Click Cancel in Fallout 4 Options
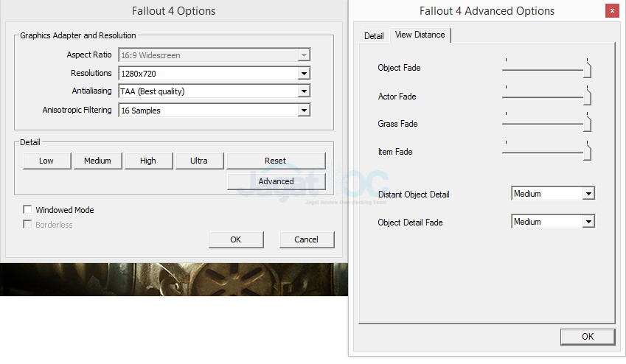The image size is (626, 364). click(x=306, y=239)
